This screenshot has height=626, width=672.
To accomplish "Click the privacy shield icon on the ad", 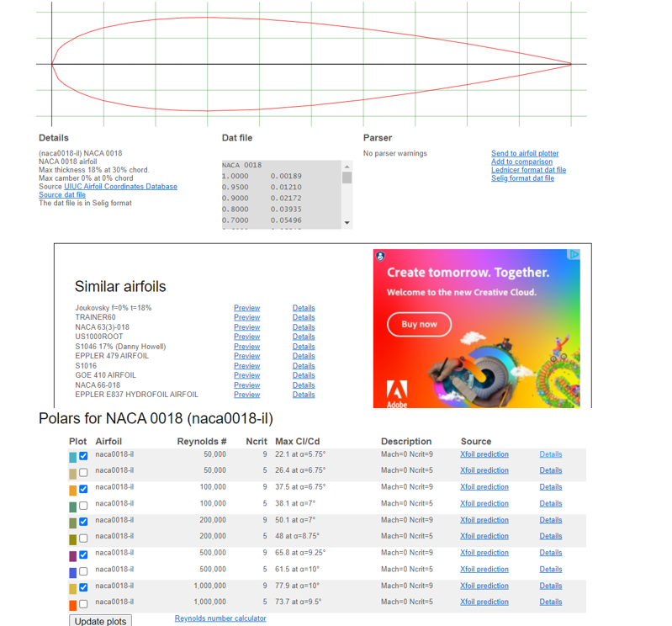I will (380, 256).
